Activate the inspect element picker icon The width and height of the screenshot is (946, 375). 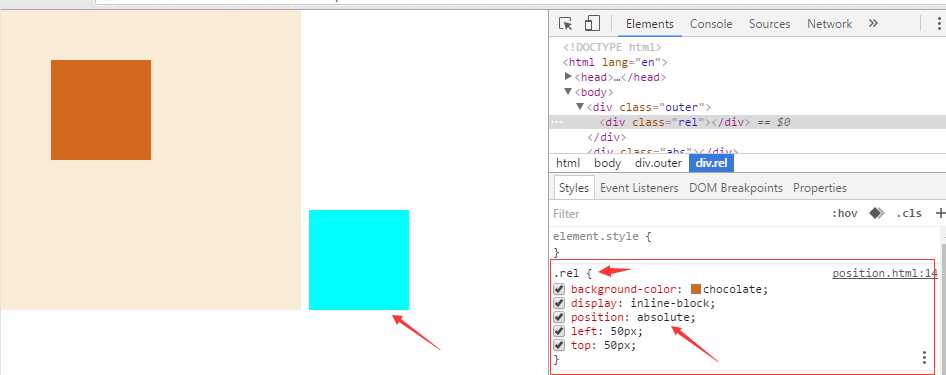(x=565, y=24)
